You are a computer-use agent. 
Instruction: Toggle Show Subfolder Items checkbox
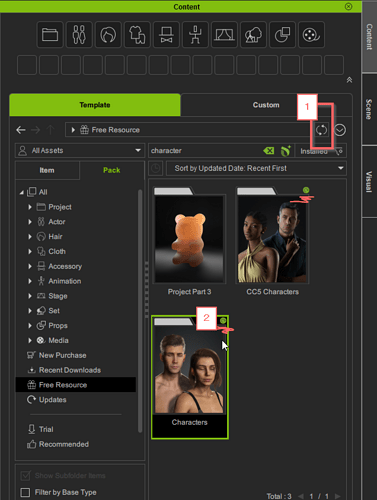(x=25, y=476)
